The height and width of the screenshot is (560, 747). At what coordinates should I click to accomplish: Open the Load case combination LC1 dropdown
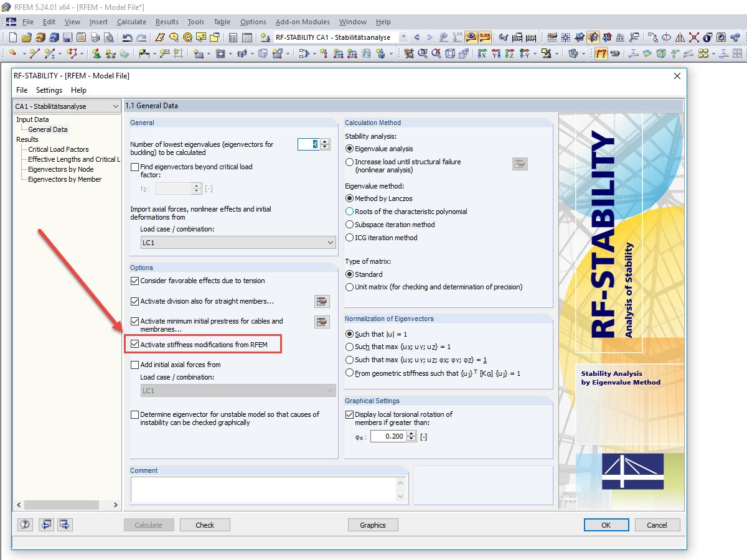[331, 243]
